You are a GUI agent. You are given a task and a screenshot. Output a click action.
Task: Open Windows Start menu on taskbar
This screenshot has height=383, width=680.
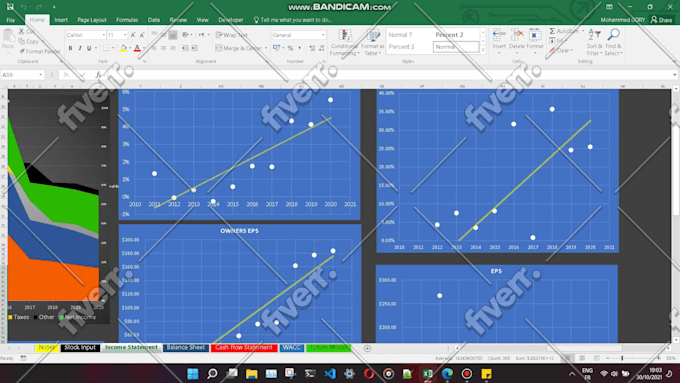coord(193,373)
